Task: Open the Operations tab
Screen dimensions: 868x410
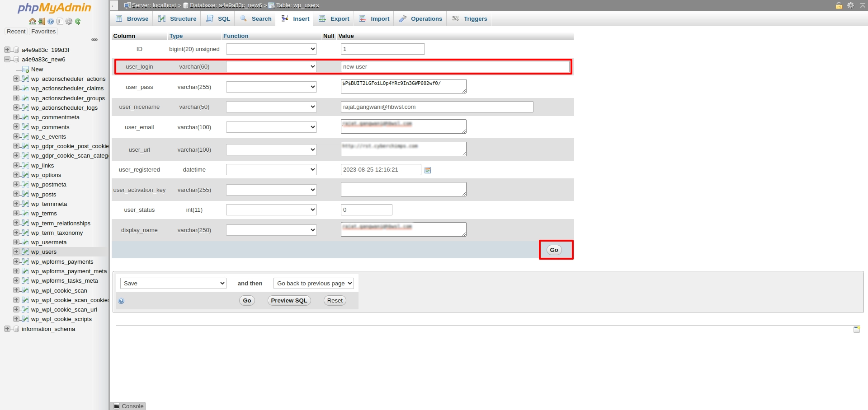Action: (x=421, y=19)
